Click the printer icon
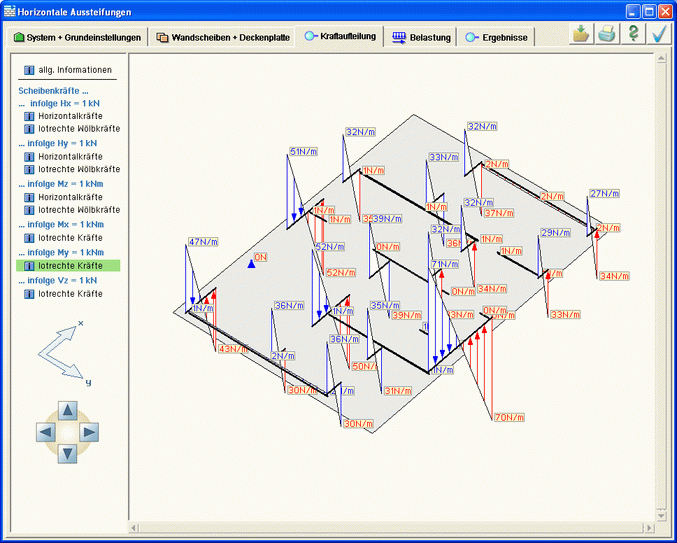This screenshot has width=677, height=543. pos(607,35)
